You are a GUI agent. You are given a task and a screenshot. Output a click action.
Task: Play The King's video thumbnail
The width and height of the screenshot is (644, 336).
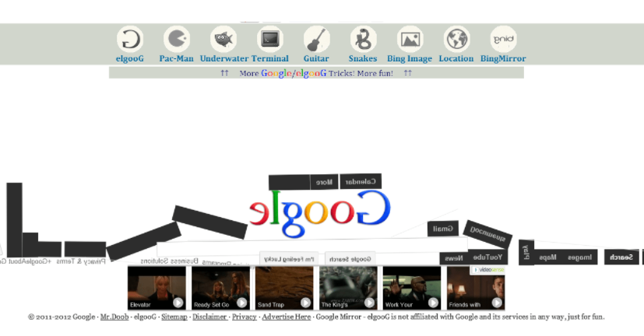point(348,288)
